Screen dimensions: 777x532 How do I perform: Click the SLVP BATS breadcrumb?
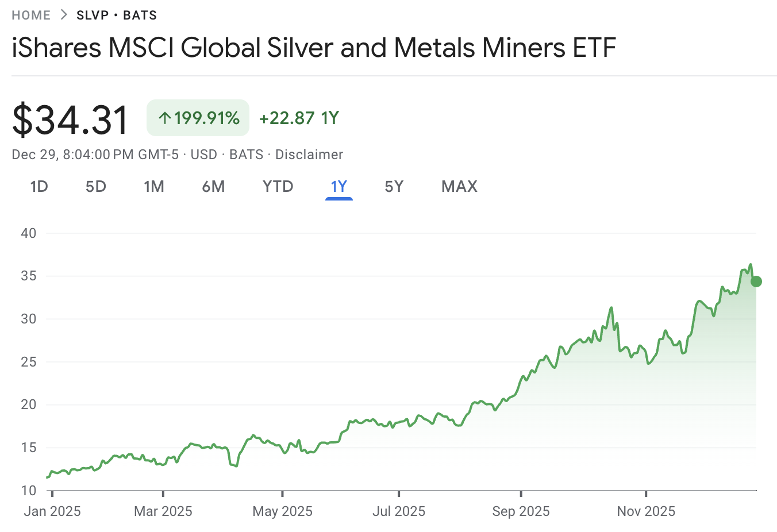point(116,15)
